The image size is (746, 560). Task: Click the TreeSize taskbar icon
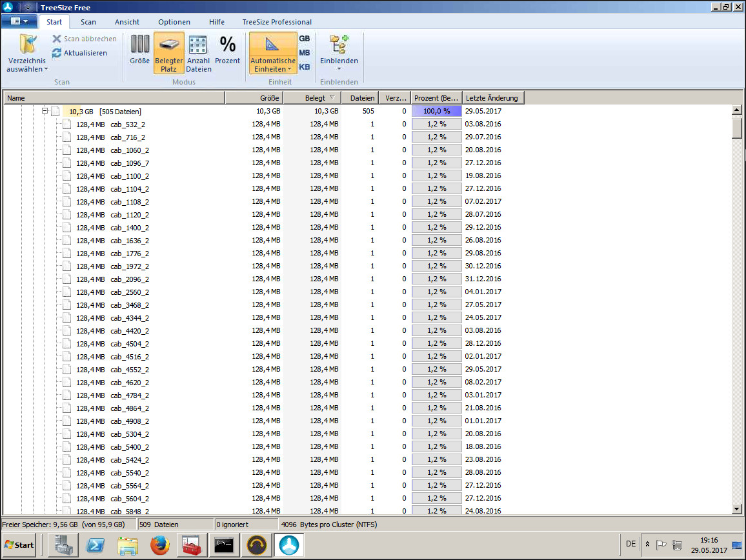(289, 545)
